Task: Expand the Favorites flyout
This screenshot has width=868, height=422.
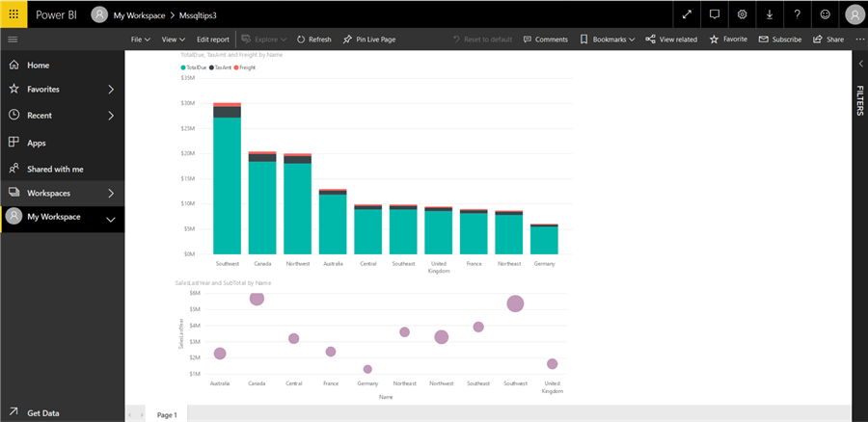Action: tap(111, 90)
